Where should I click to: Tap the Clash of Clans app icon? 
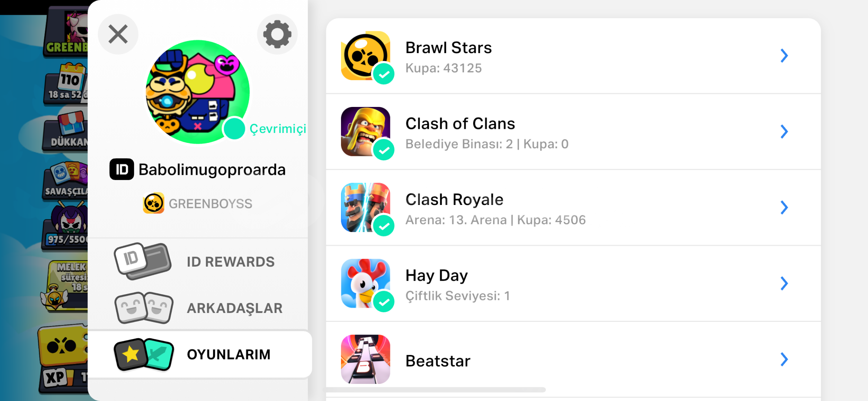pos(366,131)
